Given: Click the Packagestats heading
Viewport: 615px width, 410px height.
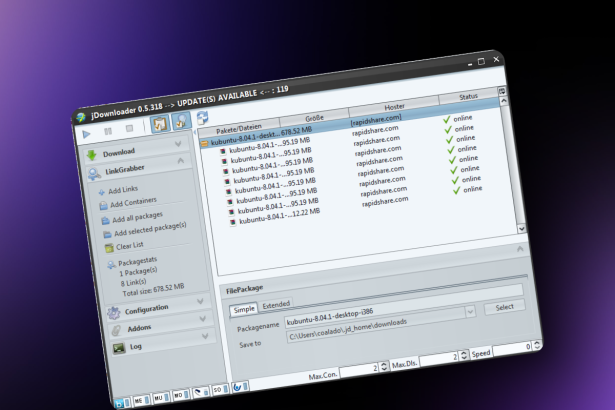Looking at the screenshot, I should (x=137, y=261).
